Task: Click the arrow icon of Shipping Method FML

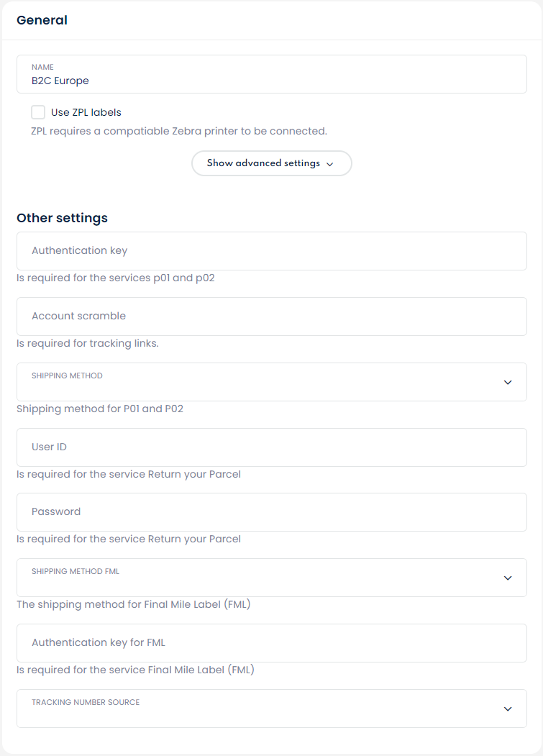Action: pos(508,578)
